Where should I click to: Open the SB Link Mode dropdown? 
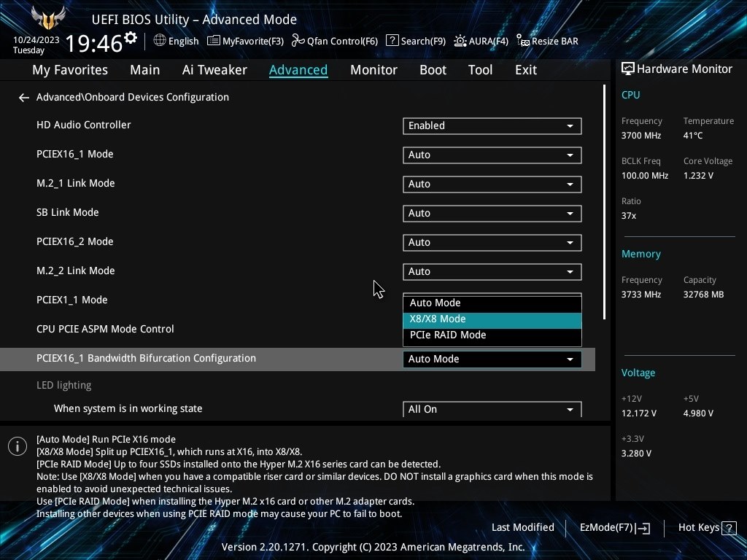pyautogui.click(x=492, y=213)
